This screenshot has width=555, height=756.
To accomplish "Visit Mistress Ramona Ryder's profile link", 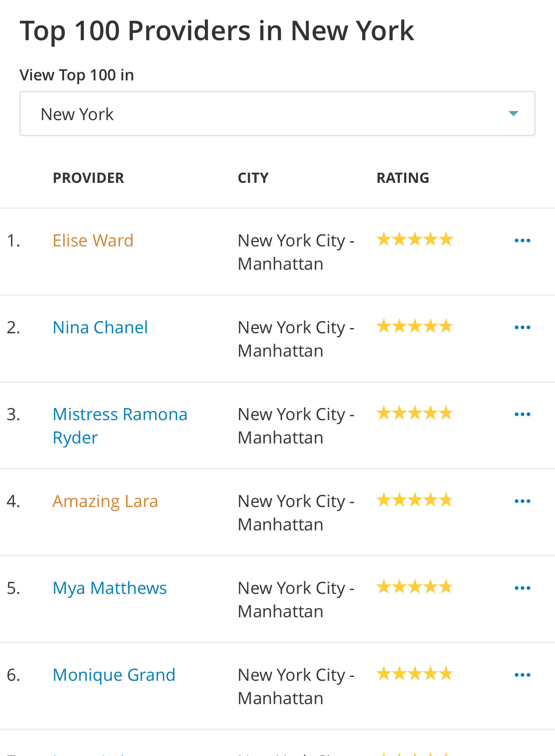I will 120,426.
